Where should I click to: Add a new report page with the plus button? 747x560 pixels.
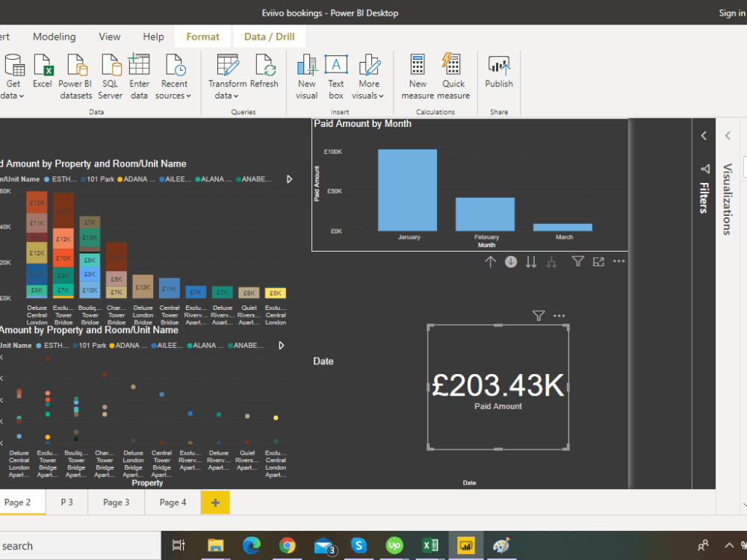point(215,502)
